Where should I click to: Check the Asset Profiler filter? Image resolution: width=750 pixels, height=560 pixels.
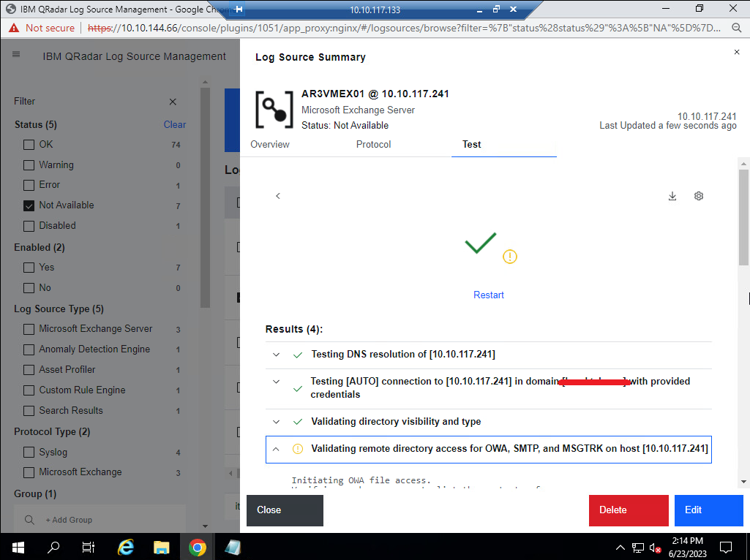pyautogui.click(x=29, y=371)
